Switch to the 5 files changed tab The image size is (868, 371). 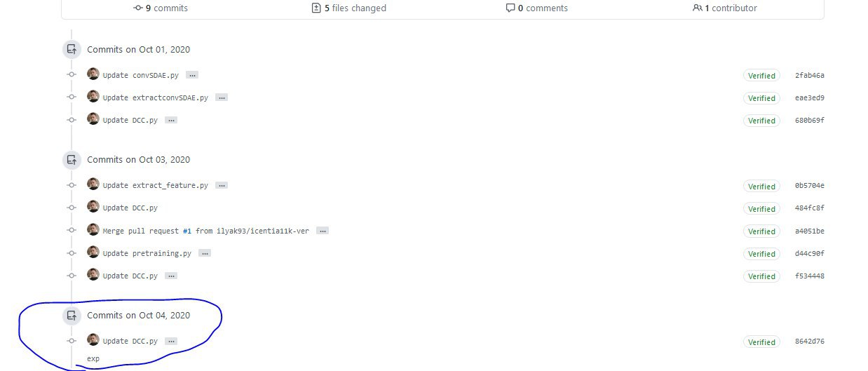coord(349,8)
